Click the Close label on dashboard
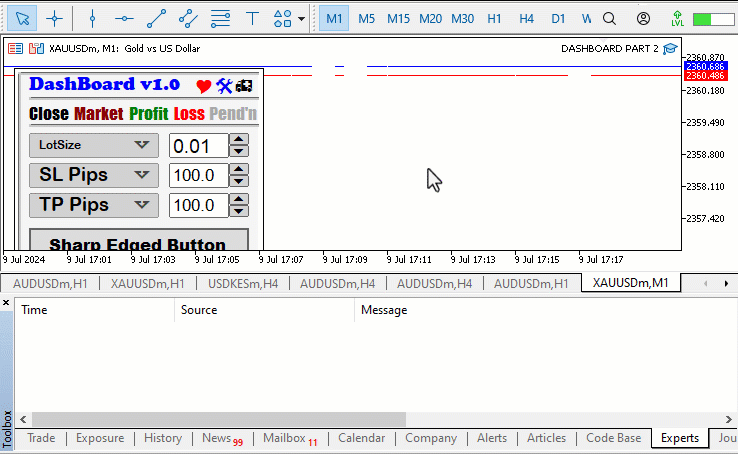Screen dimensions: 738x454 [x=49, y=113]
